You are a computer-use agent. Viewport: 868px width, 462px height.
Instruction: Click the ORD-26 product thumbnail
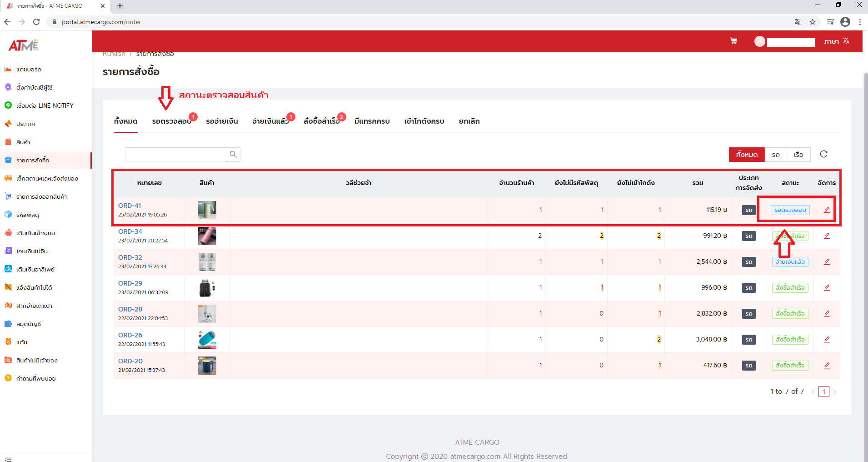[207, 340]
